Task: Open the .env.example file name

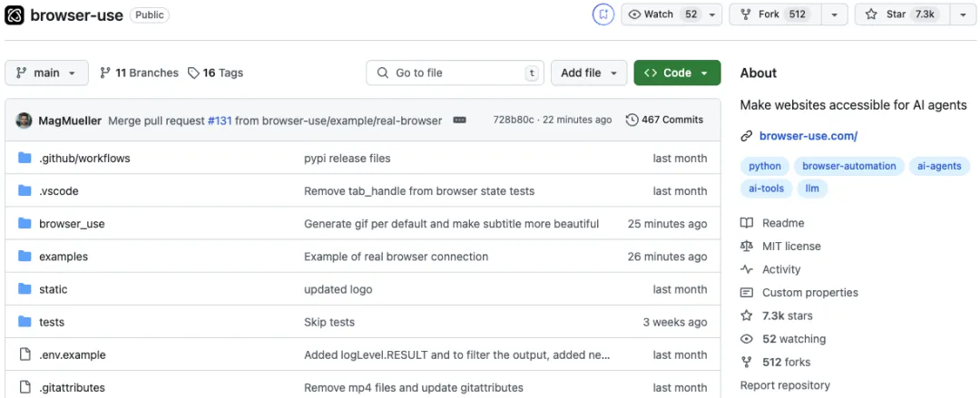Action: click(73, 354)
